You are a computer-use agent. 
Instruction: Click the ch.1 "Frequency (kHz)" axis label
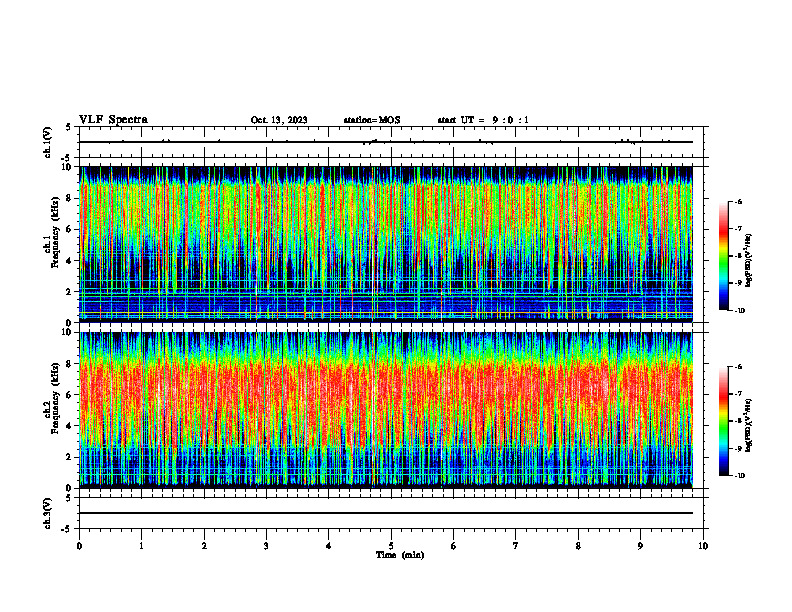55,233
